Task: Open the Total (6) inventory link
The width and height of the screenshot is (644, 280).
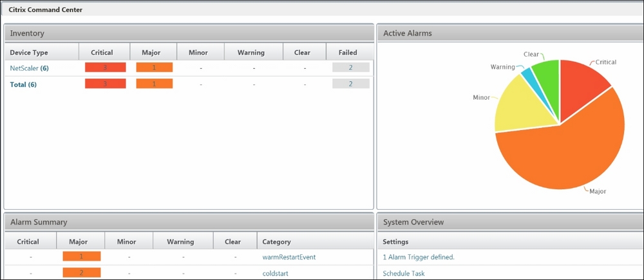Action: pos(23,84)
